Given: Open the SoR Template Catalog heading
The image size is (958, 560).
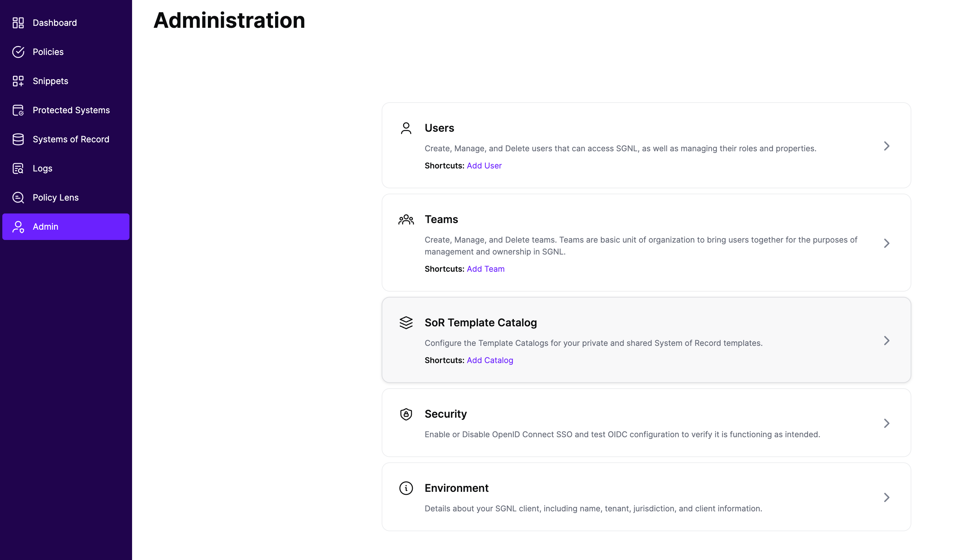Looking at the screenshot, I should (x=481, y=323).
